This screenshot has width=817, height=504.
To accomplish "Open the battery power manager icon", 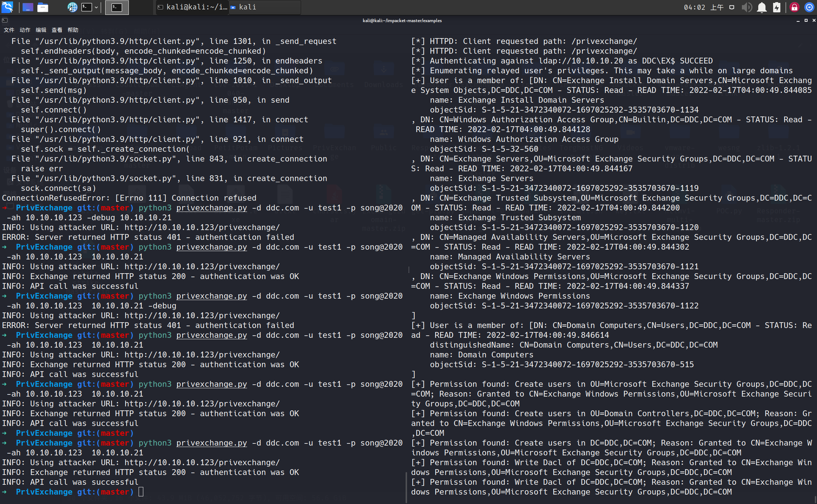I will 777,7.
